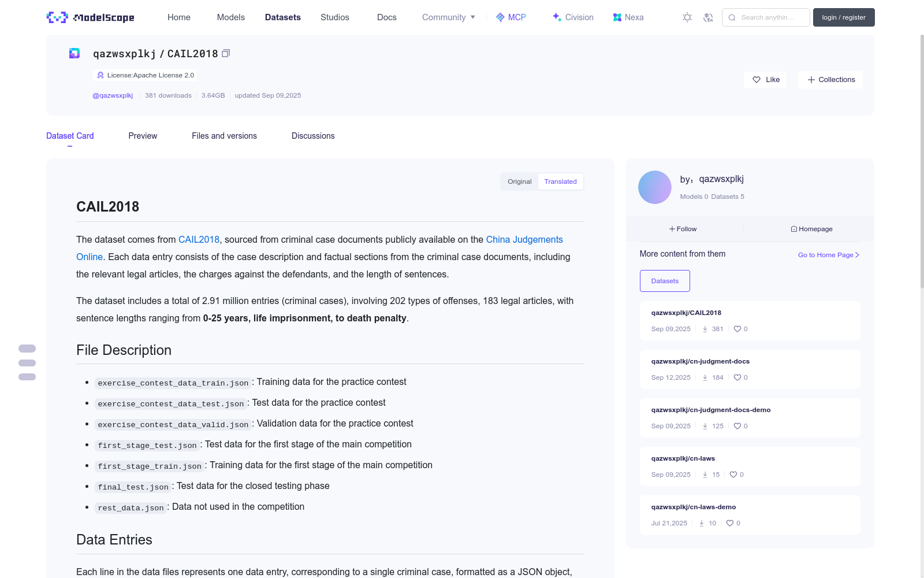Click heart icon on cn-laws-demo card

(x=730, y=523)
